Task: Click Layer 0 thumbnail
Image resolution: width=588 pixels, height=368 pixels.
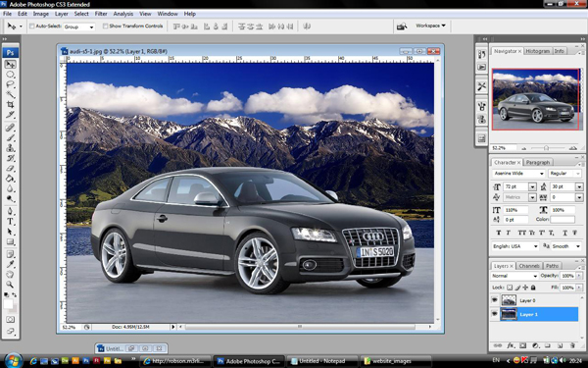Action: point(509,300)
